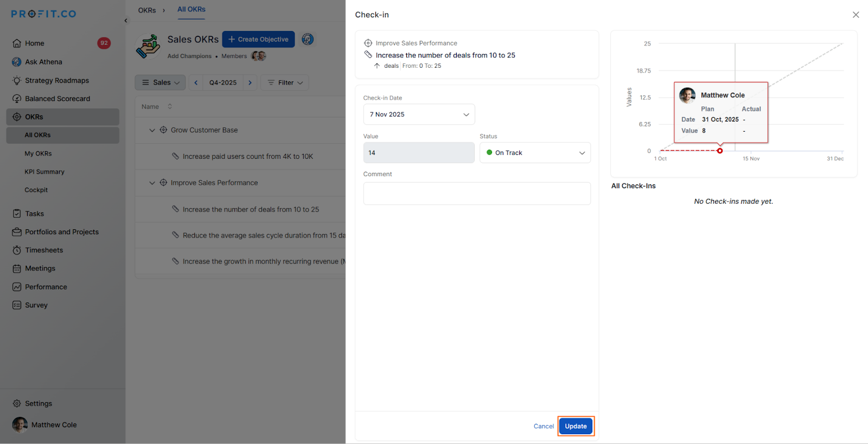Image resolution: width=868 pixels, height=444 pixels.
Task: Open Cockpit
Action: (36, 190)
